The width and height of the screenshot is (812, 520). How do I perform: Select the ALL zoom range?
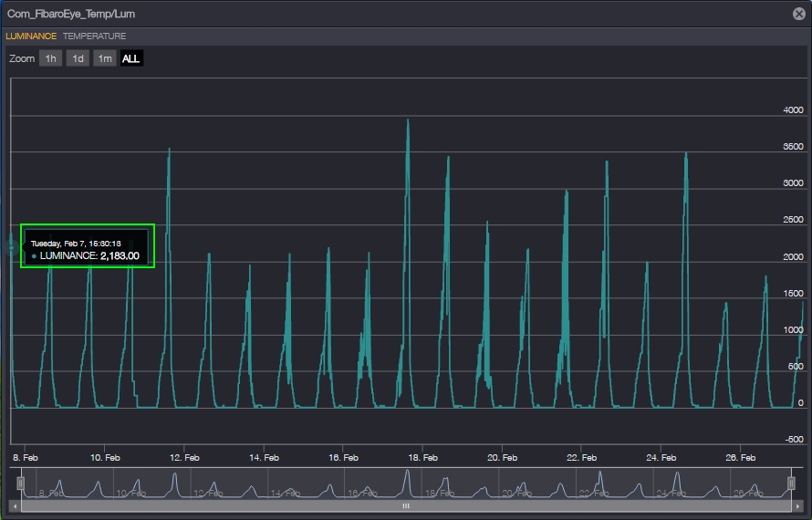[x=131, y=58]
